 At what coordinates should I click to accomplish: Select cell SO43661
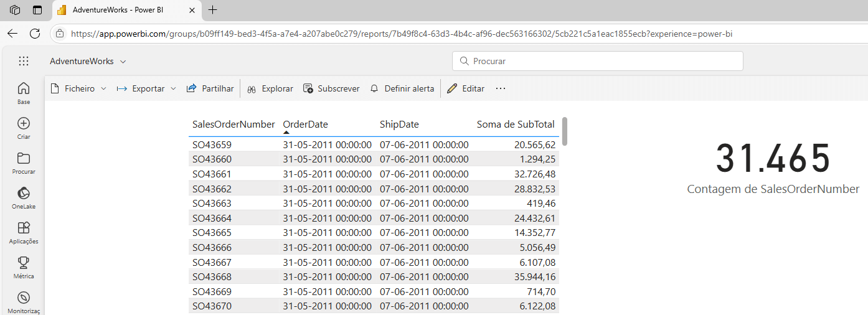212,174
